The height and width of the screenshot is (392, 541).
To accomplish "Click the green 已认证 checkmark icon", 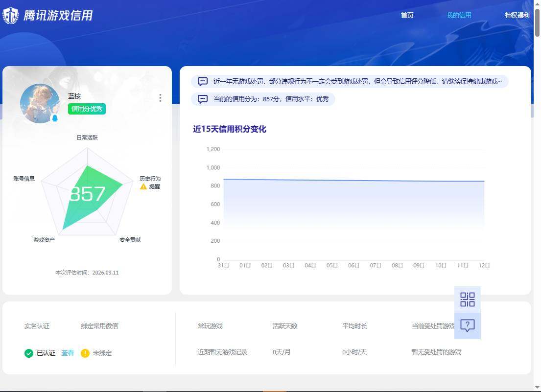I will coord(28,353).
